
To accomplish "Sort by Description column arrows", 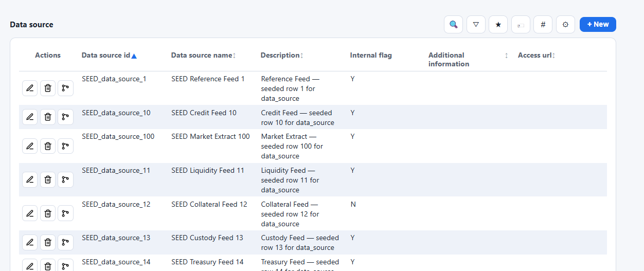I will tap(302, 56).
